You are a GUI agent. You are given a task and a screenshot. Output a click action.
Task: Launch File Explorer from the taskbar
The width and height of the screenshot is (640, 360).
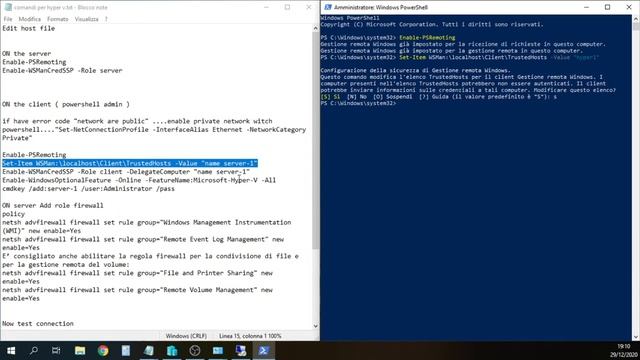pos(80,351)
